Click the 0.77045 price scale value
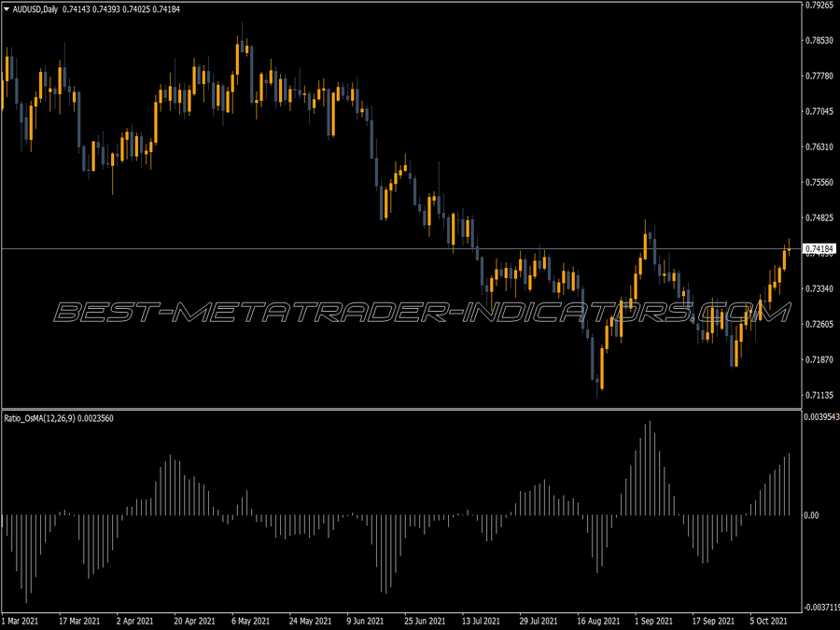This screenshot has width=840, height=630. [x=820, y=111]
